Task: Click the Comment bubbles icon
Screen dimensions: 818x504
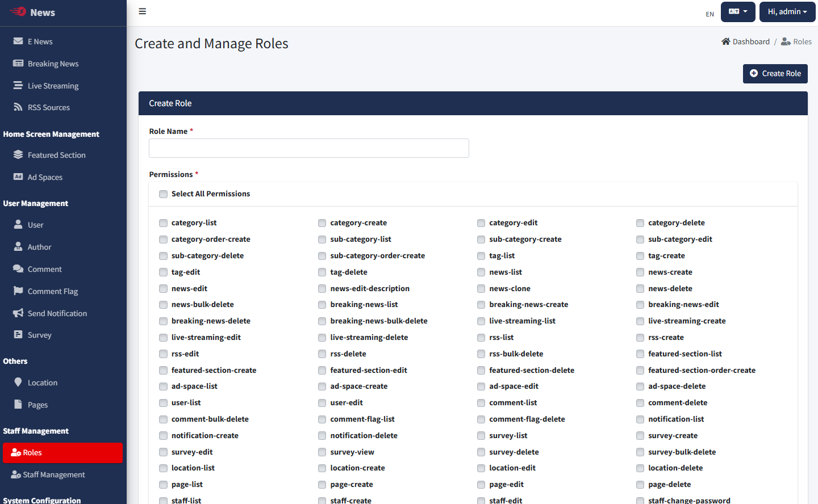Action: [x=18, y=268]
